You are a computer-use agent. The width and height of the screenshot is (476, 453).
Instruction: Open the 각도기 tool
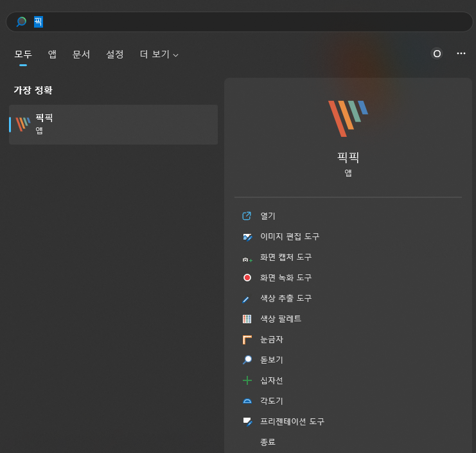(x=271, y=401)
